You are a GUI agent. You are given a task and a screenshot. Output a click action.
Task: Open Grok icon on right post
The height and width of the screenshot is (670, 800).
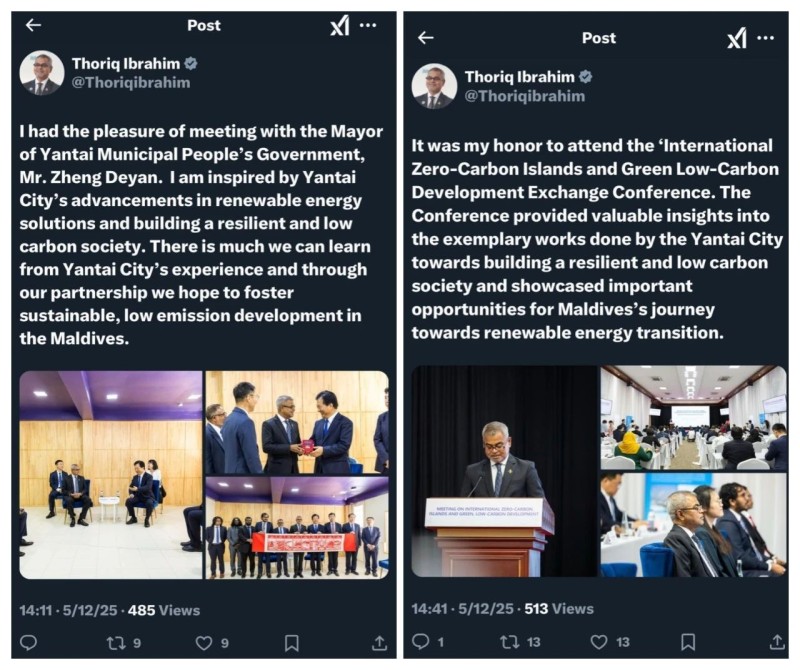[737, 38]
